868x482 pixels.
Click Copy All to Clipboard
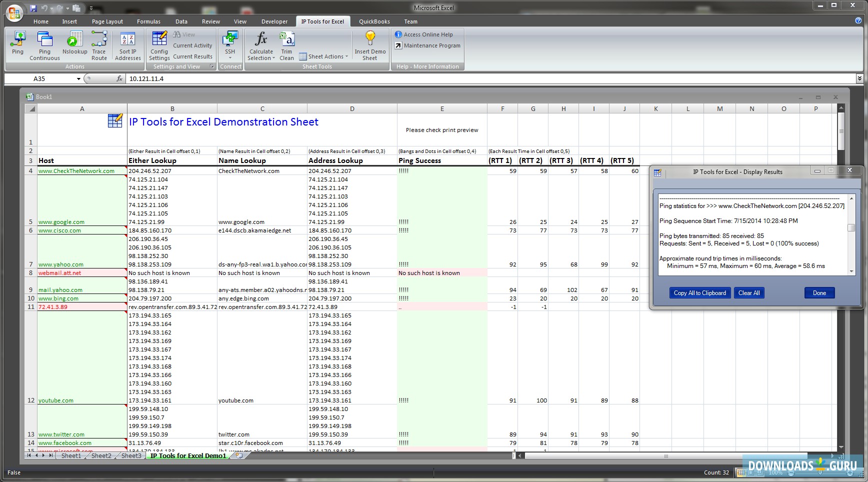[x=699, y=292]
